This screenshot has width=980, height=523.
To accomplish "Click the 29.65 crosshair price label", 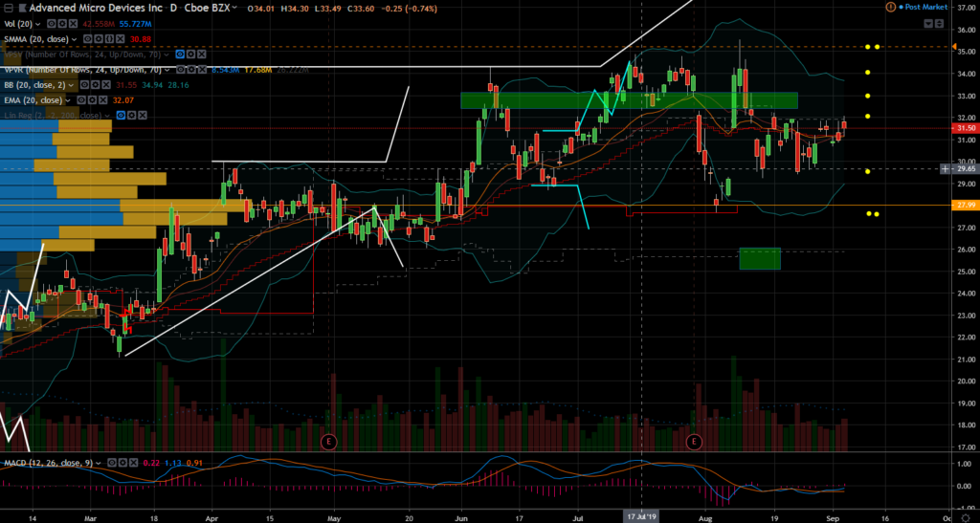I will click(965, 168).
